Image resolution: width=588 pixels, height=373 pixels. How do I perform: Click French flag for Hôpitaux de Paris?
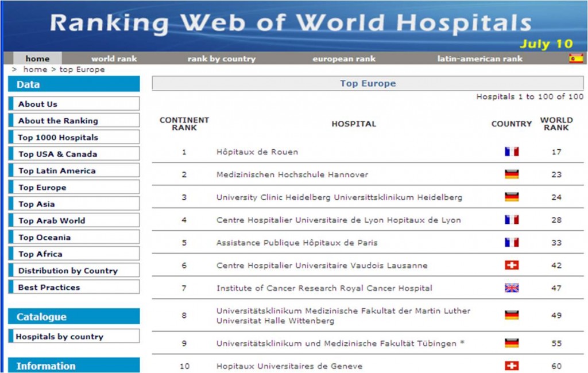pos(511,243)
